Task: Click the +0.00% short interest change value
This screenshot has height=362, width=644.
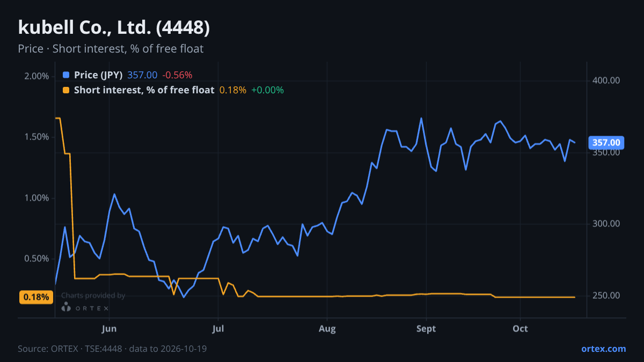Action: tap(267, 90)
